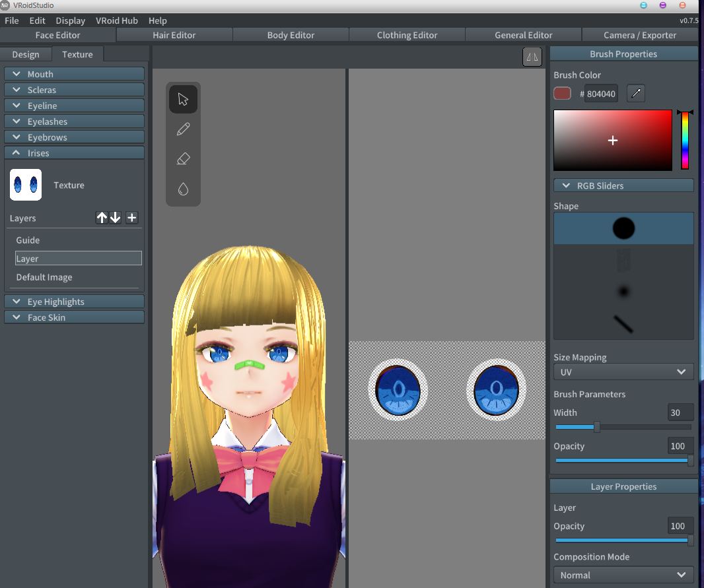
Task: Choose the soft blurred round brush shape
Action: point(623,292)
